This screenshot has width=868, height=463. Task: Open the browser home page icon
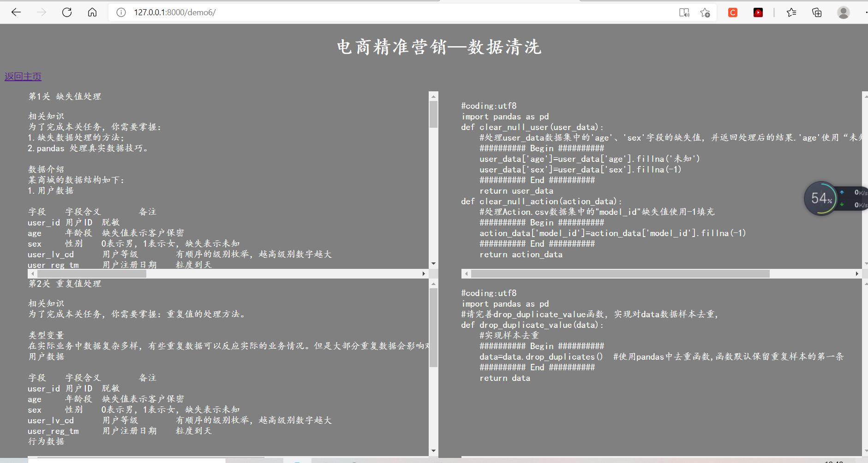92,12
